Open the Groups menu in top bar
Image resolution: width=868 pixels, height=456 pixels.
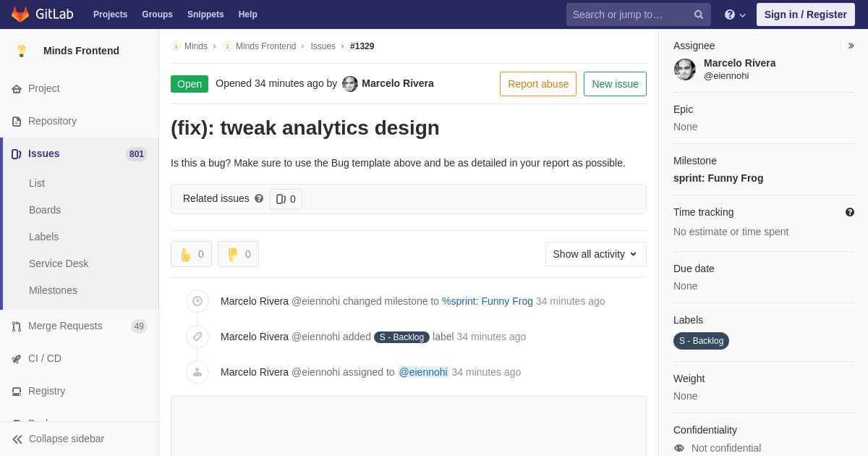(x=157, y=14)
